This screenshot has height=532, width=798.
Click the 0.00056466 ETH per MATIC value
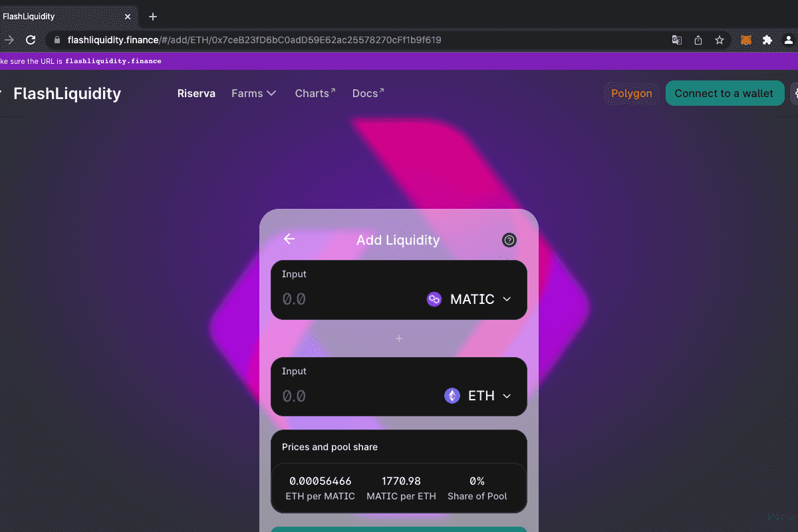click(x=321, y=481)
